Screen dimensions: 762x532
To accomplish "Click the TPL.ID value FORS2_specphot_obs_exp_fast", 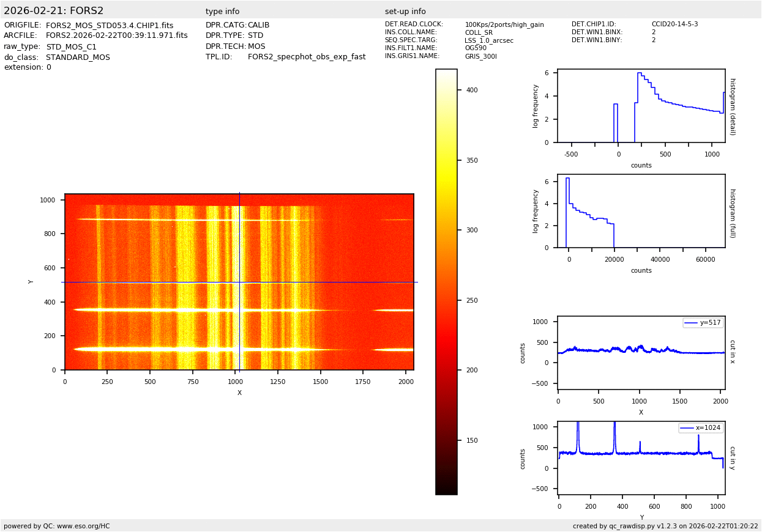I will click(x=307, y=57).
